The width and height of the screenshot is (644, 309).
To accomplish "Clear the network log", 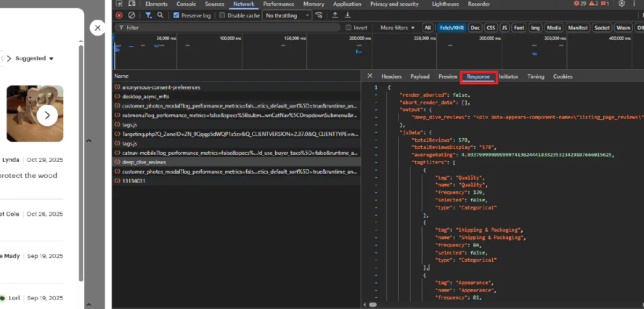I will [131, 16].
